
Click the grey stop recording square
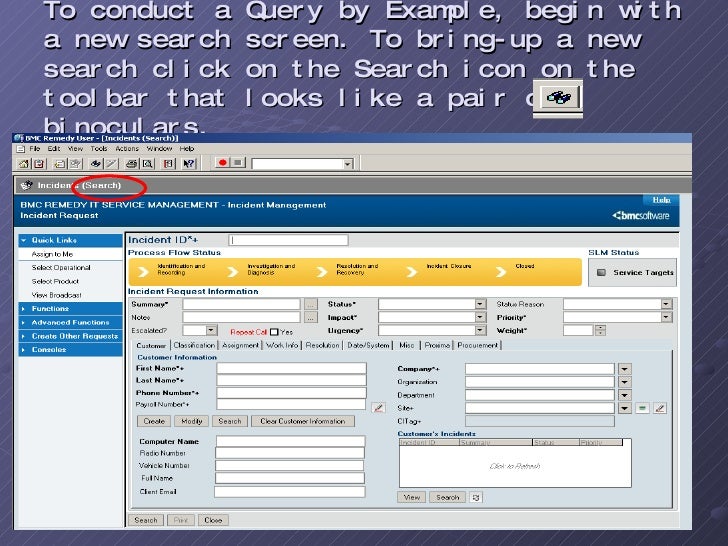click(238, 162)
